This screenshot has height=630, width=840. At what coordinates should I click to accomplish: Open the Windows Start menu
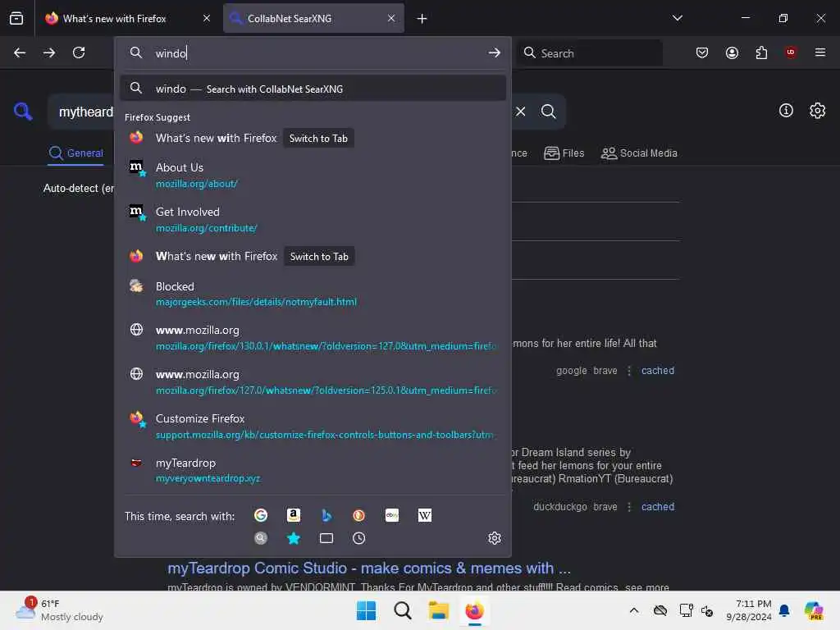tap(367, 610)
